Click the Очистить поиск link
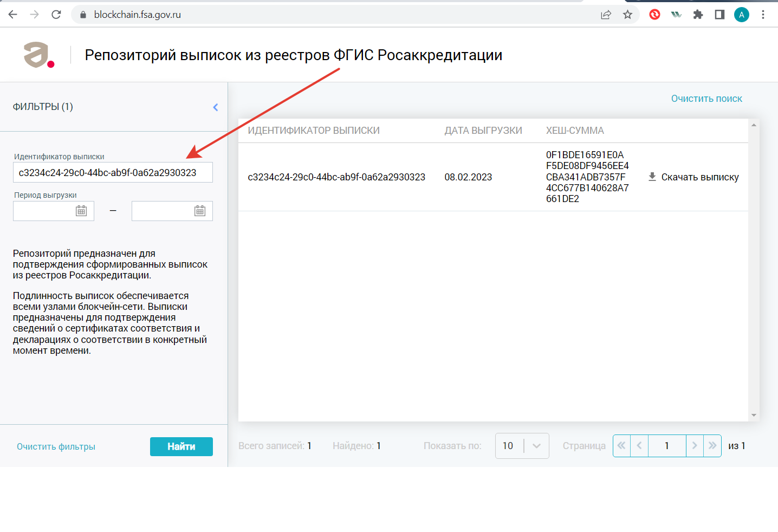The image size is (778, 532). (x=706, y=99)
